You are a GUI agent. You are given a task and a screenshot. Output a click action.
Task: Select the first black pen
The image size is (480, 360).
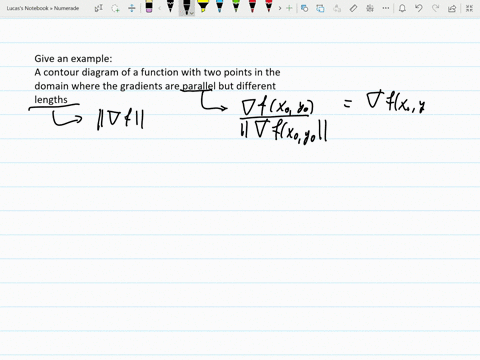click(170, 7)
